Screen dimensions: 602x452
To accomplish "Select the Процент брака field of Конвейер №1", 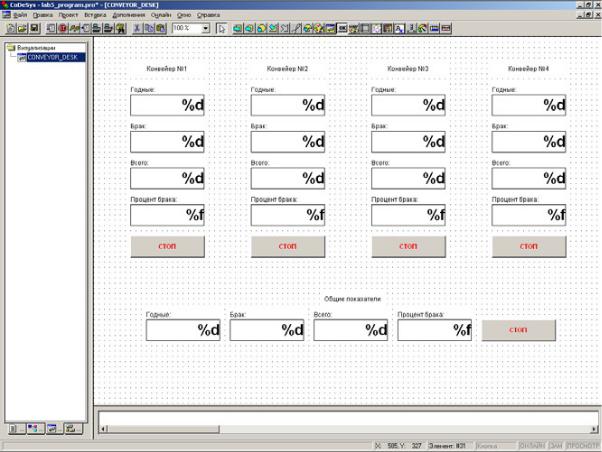I will pyautogui.click(x=167, y=215).
